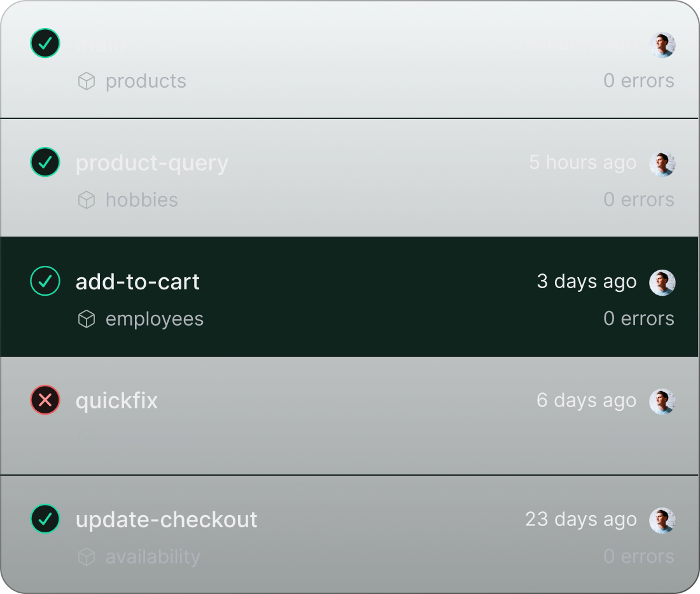Click the 0 errors label on main
The width and height of the screenshot is (700, 594).
point(639,81)
